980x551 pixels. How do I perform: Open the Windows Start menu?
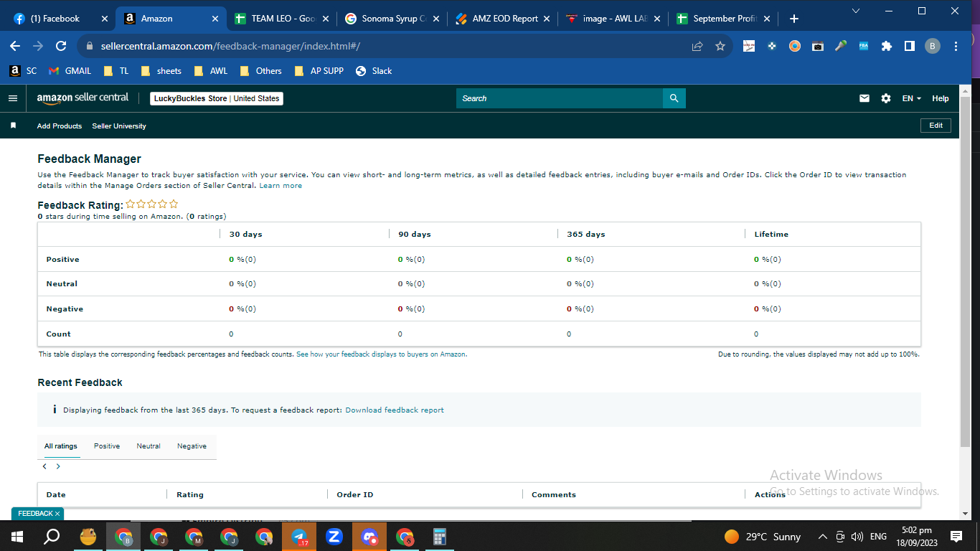click(x=17, y=537)
